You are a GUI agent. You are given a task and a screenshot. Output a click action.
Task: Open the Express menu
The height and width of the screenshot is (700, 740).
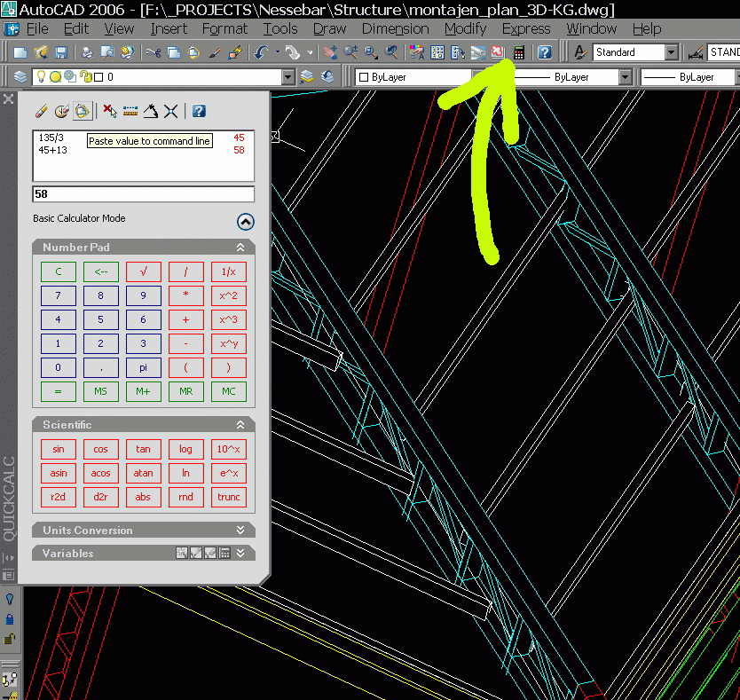coord(526,29)
